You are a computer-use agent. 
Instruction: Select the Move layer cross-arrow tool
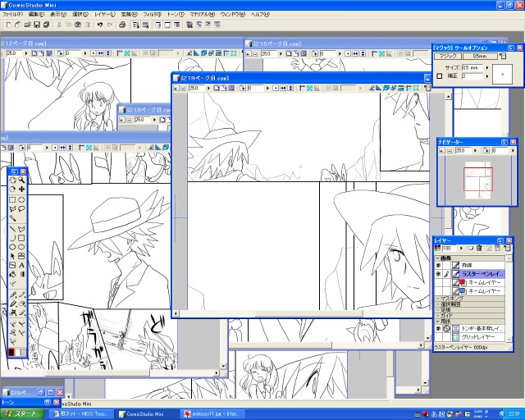pos(21,189)
